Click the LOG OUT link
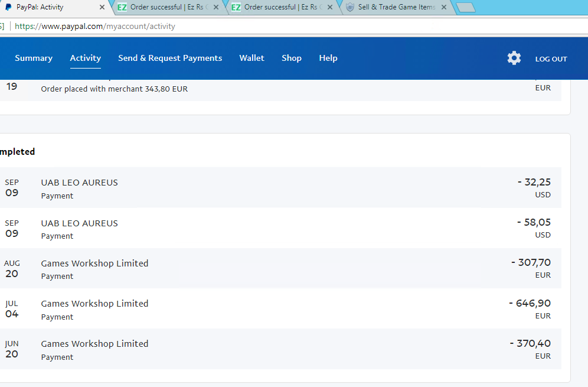The width and height of the screenshot is (588, 387). coord(551,59)
